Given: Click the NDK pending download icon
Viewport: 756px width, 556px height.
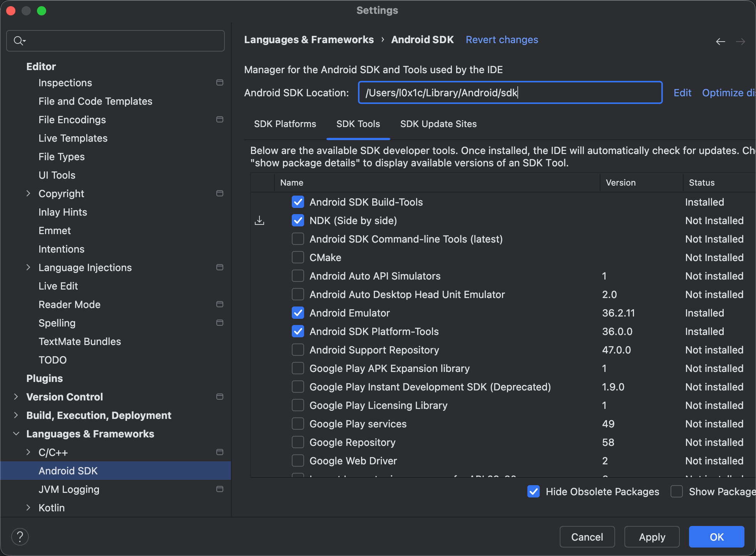Looking at the screenshot, I should click(x=259, y=220).
